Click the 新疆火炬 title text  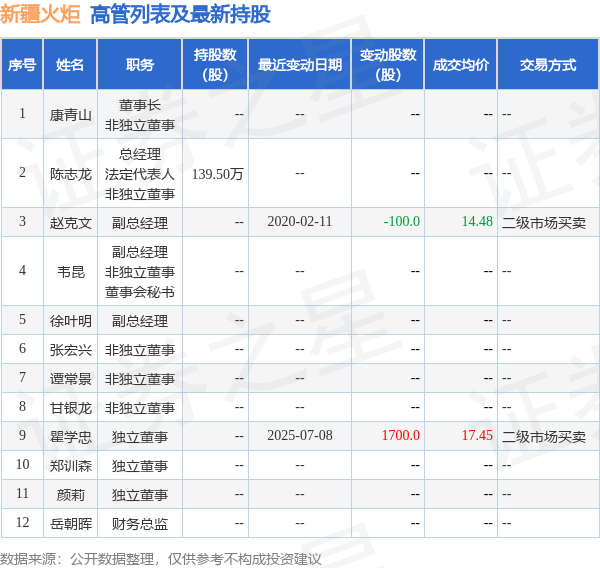[x=40, y=15]
